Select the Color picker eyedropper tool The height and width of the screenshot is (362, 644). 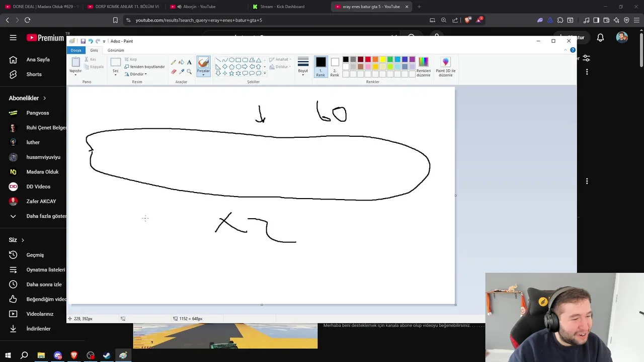(181, 71)
